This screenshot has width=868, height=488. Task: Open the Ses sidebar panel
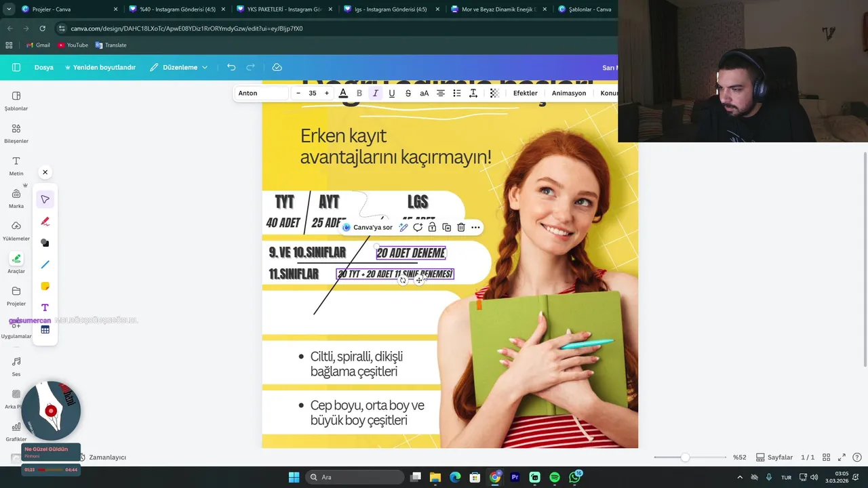16,366
